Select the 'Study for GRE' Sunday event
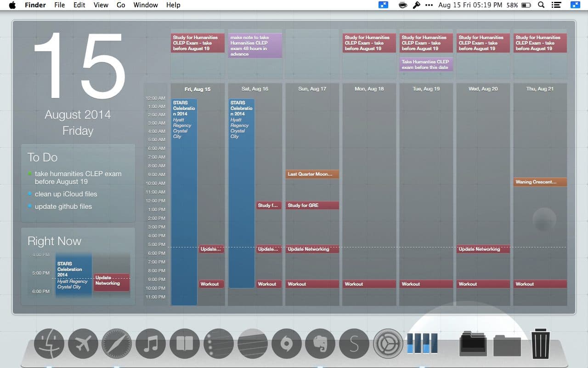This screenshot has height=368, width=588. click(312, 206)
